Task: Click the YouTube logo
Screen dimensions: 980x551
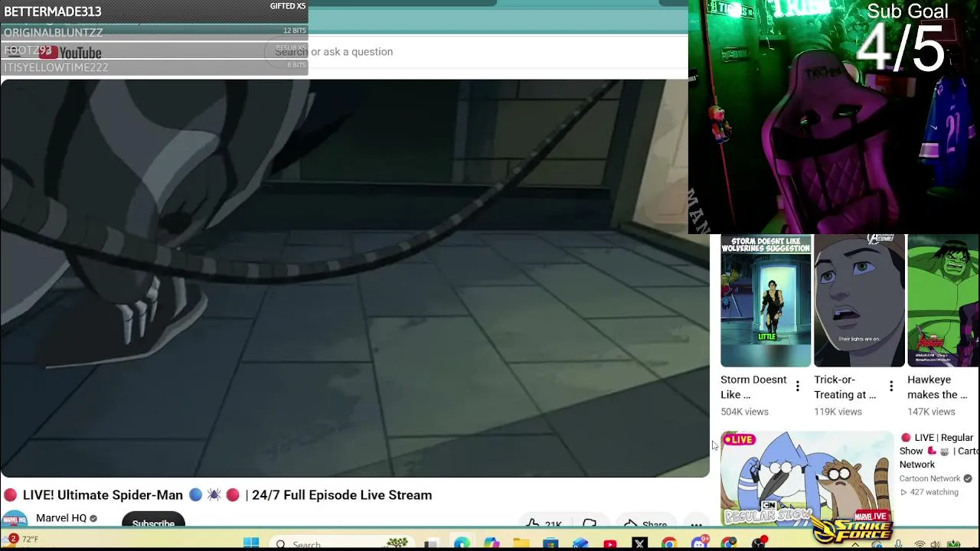Action: point(70,52)
